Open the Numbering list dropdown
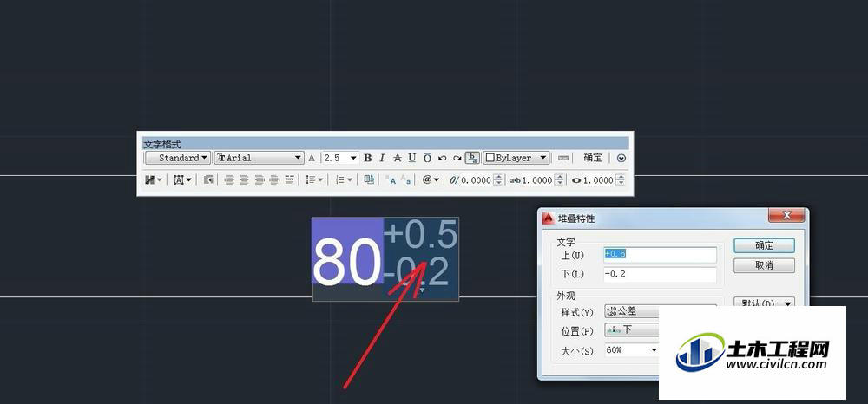Viewport: 868px width, 404px height. tap(344, 180)
